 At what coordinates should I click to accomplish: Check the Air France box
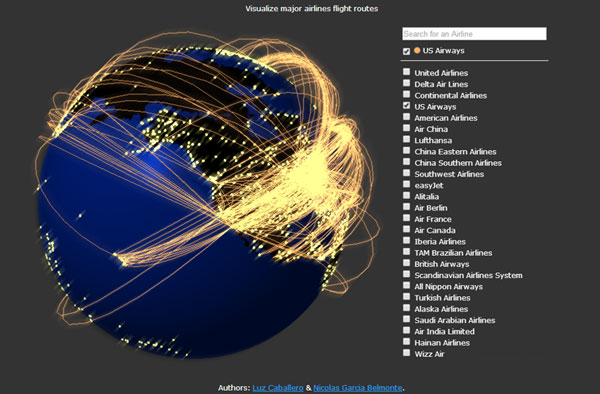pos(406,218)
